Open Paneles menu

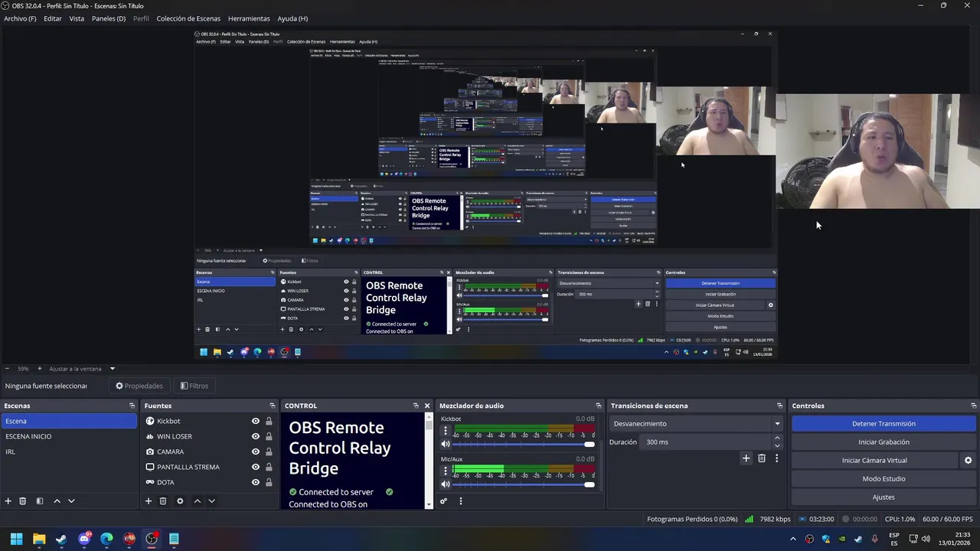109,18
